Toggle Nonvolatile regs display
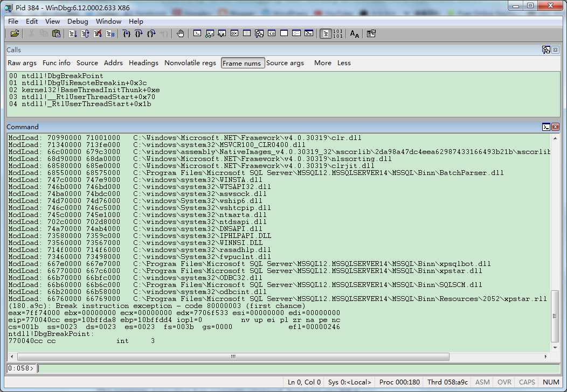 [190, 63]
